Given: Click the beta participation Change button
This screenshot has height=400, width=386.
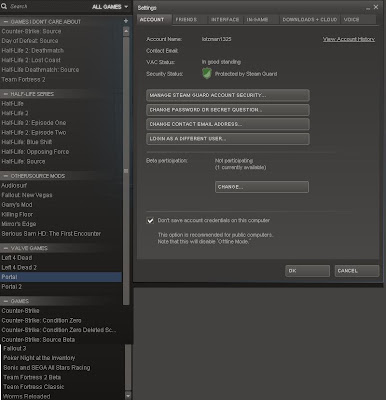Looking at the screenshot, I should (x=262, y=187).
